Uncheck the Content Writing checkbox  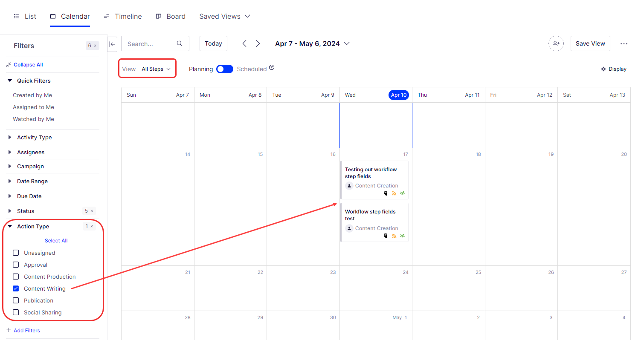(x=16, y=288)
